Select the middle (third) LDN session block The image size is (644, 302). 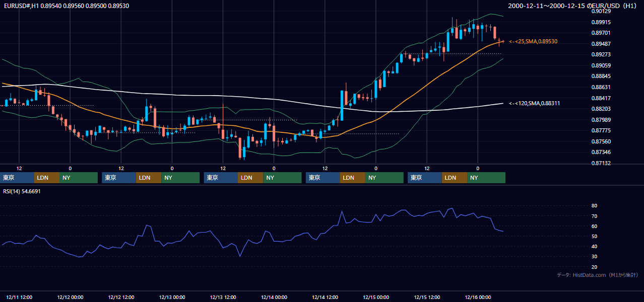[x=251, y=178]
